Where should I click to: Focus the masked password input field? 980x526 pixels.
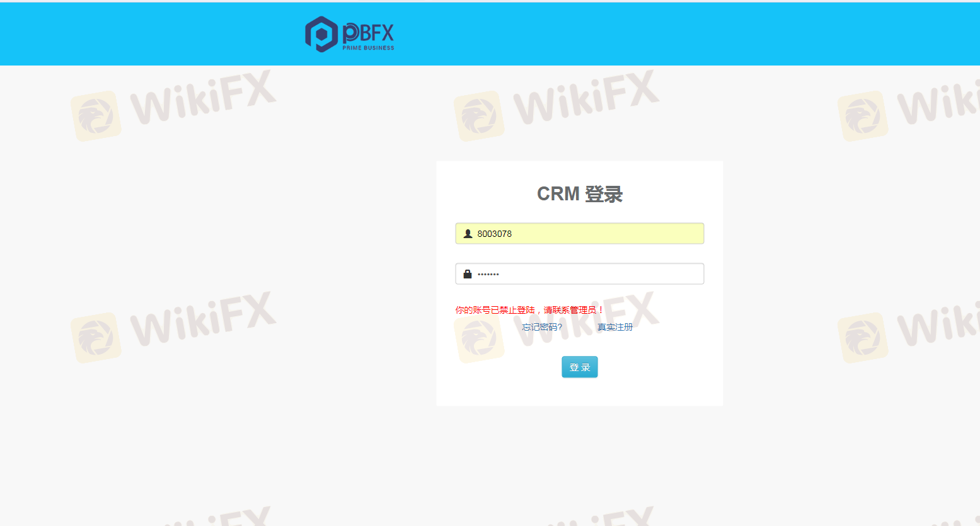[x=580, y=274]
